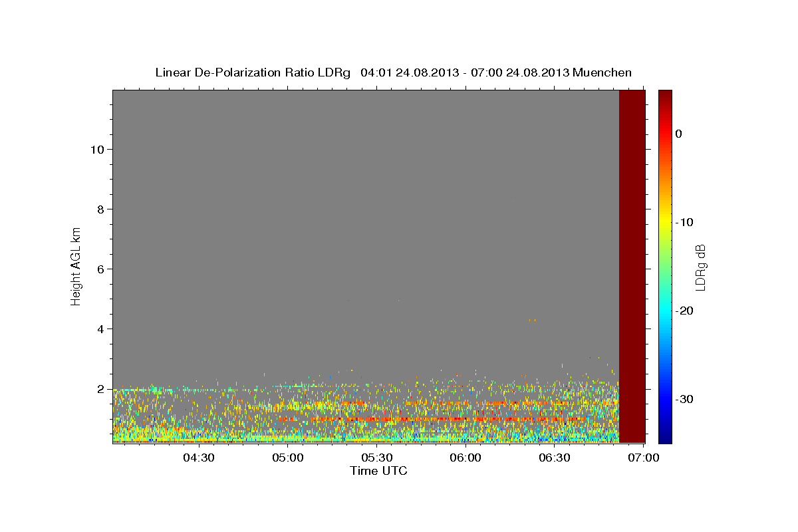Screen dimensions: 798x532
Task: Click the 'Height AGL km' axis label
Action: click(x=76, y=267)
